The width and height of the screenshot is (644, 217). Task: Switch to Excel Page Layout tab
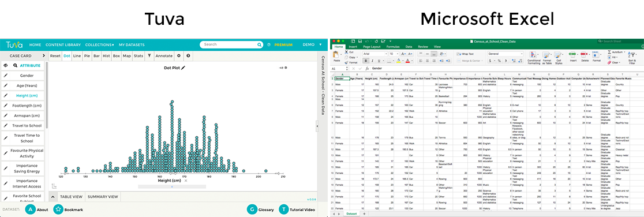[x=372, y=47]
